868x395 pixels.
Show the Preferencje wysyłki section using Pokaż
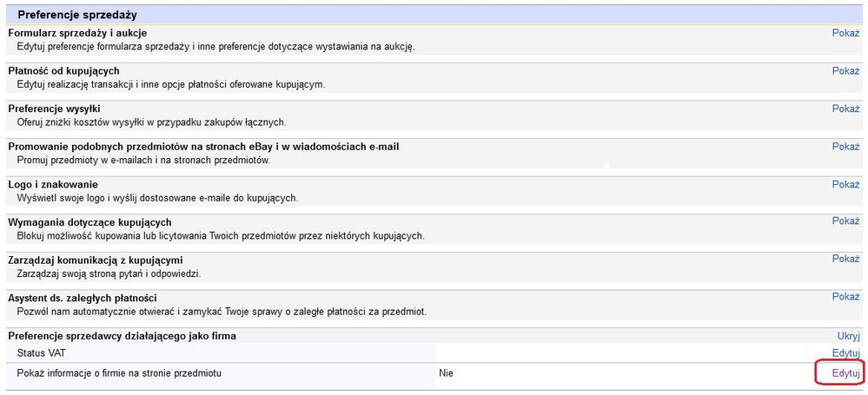845,109
